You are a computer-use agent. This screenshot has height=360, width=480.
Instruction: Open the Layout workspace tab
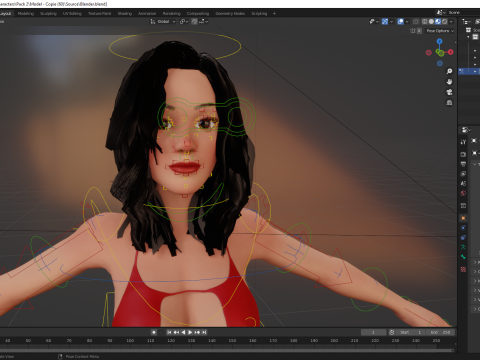(x=6, y=13)
